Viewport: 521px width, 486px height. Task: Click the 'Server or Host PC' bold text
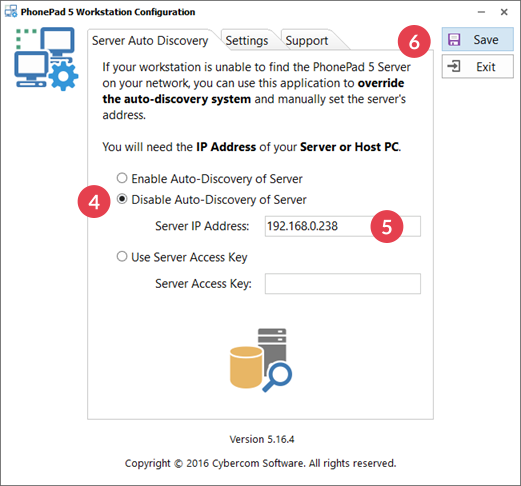[349, 147]
